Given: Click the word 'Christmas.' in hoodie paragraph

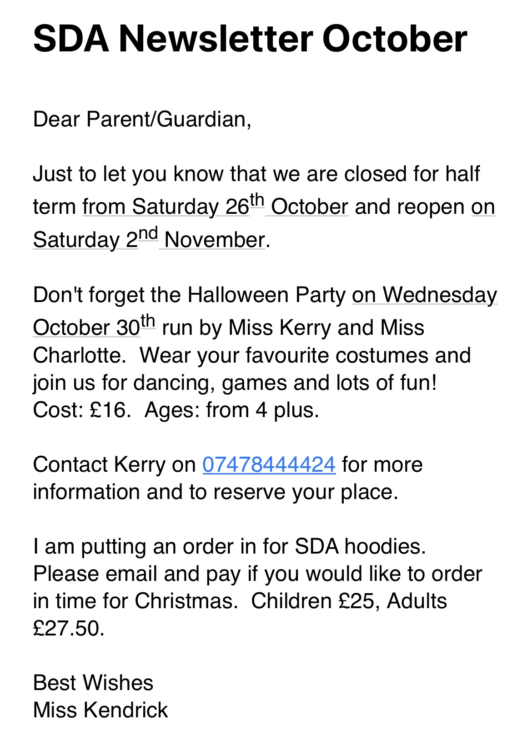Looking at the screenshot, I should 186,601.
